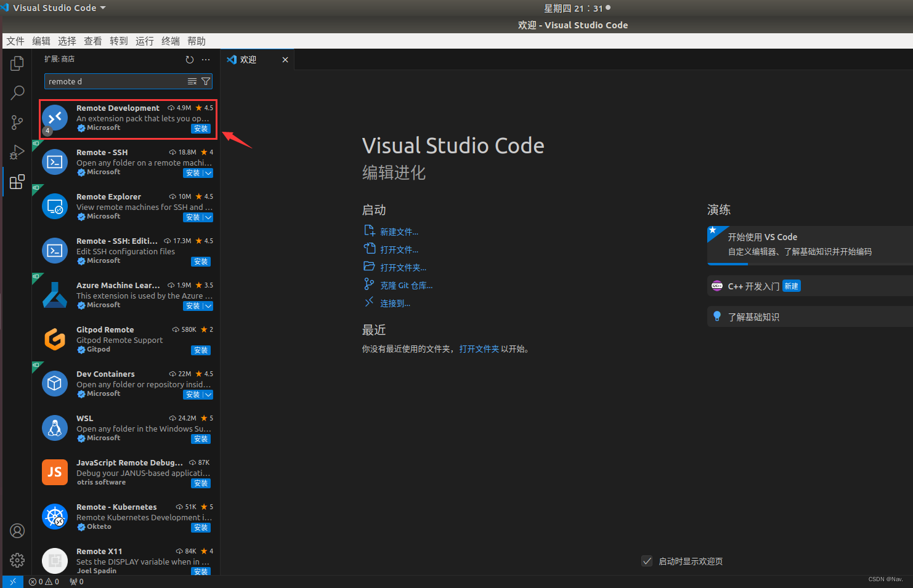
Task: Refresh the extensions list
Action: point(190,60)
